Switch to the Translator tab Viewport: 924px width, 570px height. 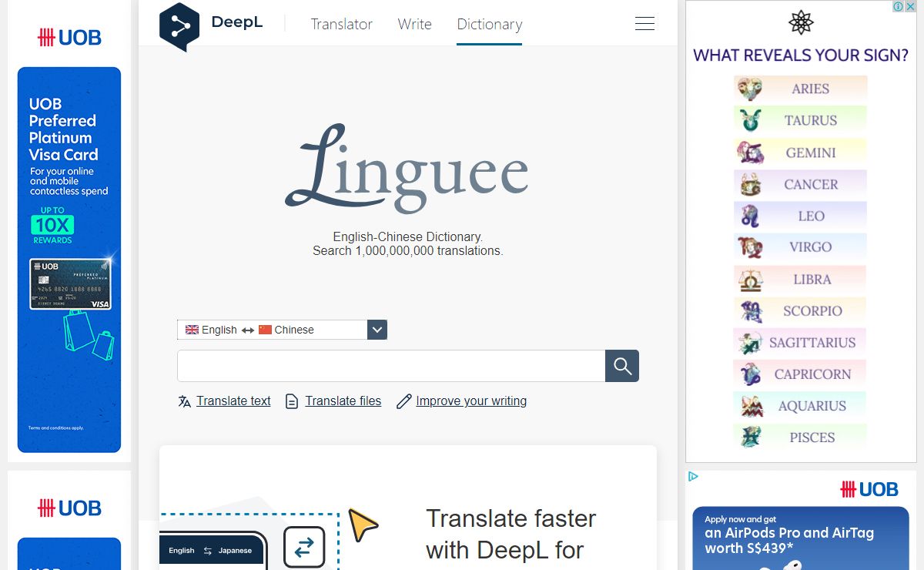click(341, 24)
